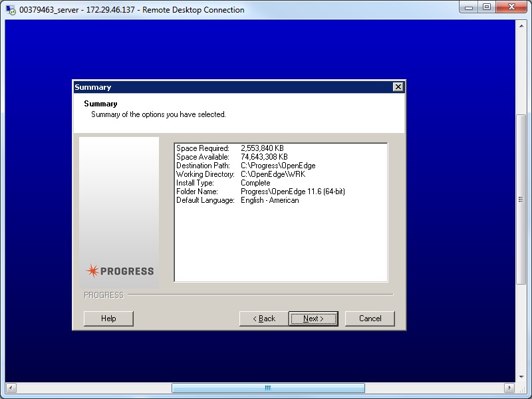Click the horizontal scrollbar thumb

267,388
